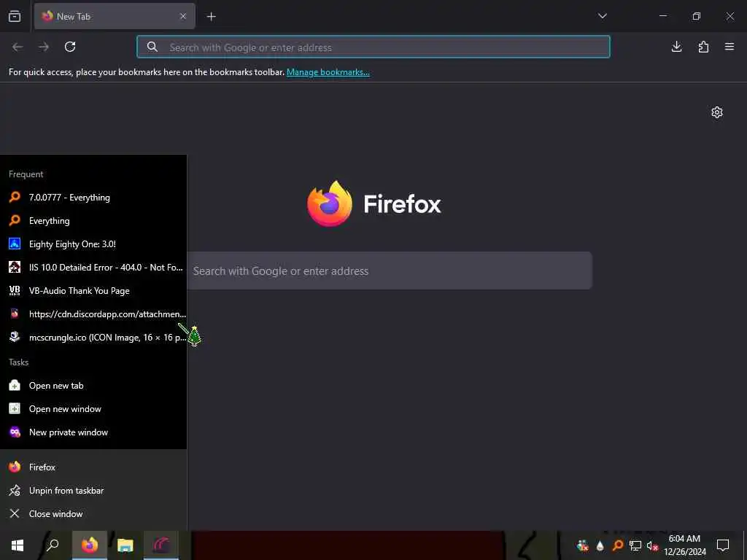Image resolution: width=747 pixels, height=560 pixels.
Task: Open the Firefox hamburger menu
Action: point(729,47)
